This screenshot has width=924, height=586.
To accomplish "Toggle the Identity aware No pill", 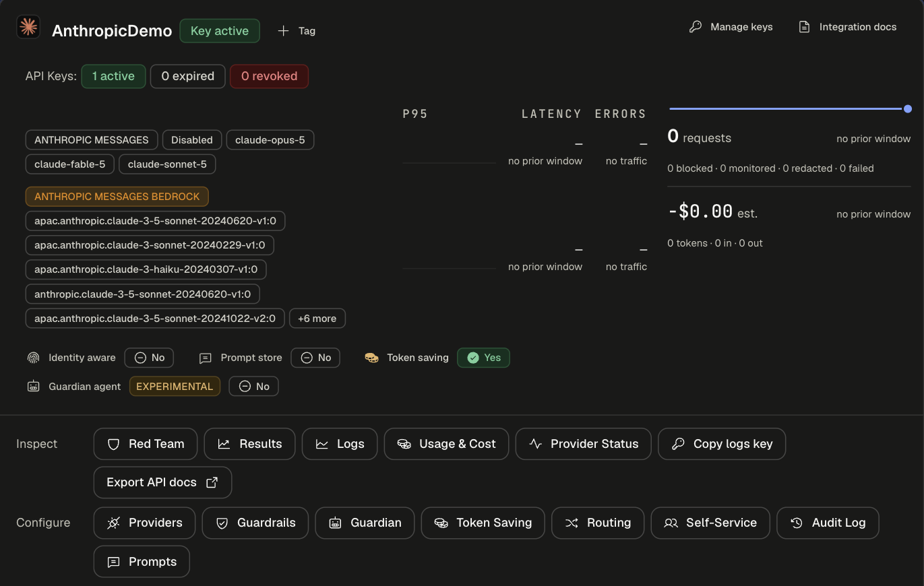I will coord(149,358).
